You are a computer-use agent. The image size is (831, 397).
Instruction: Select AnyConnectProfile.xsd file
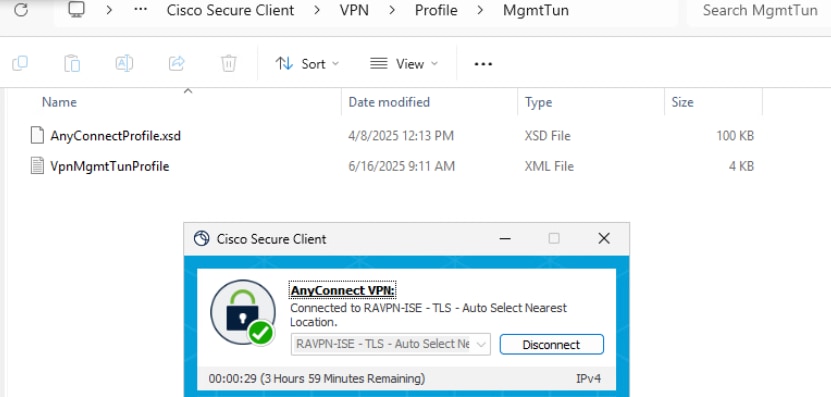[116, 136]
